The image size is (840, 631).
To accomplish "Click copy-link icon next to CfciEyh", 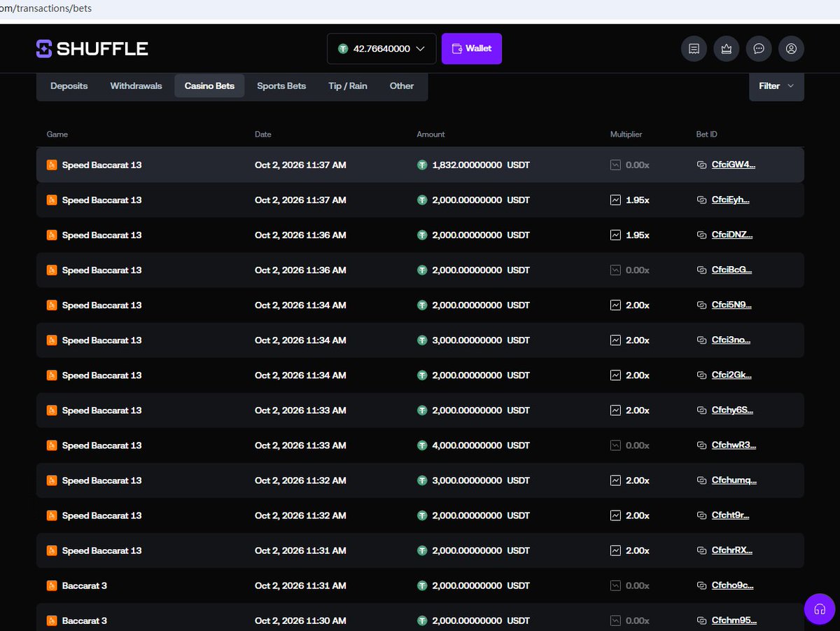I will click(701, 200).
